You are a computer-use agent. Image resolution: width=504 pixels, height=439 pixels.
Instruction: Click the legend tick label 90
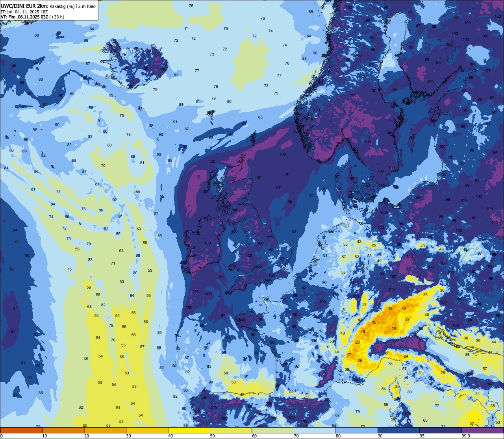click(x=380, y=436)
